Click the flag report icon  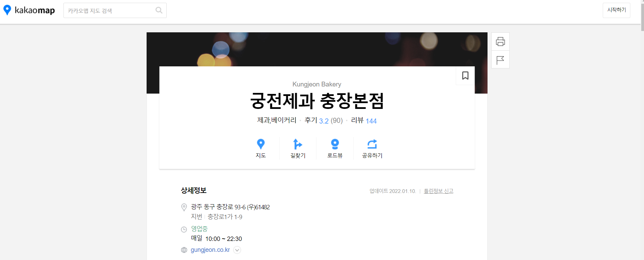pyautogui.click(x=500, y=60)
